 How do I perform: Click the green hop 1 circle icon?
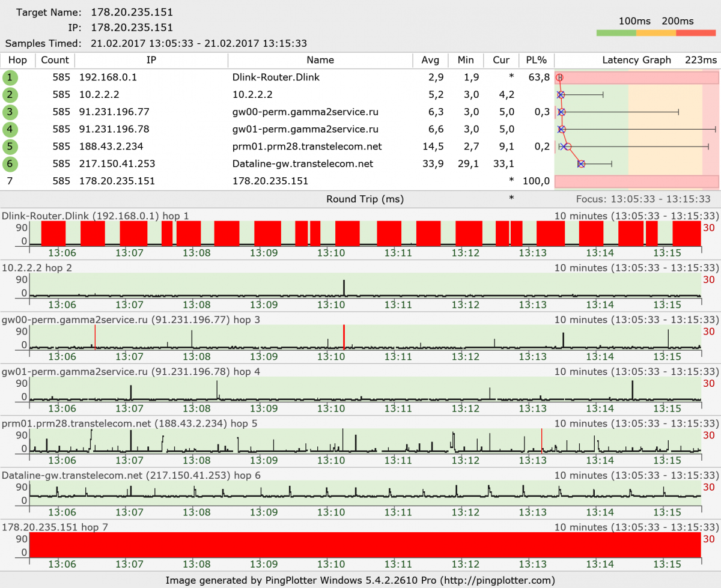10,77
